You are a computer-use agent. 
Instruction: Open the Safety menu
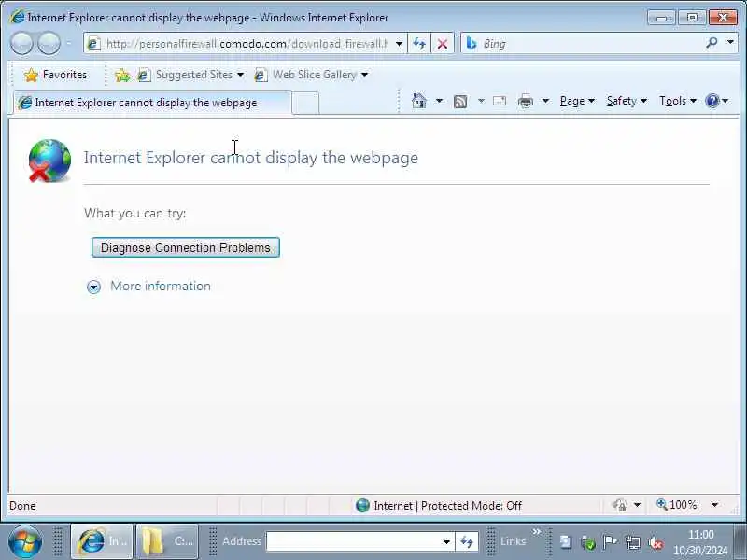626,101
